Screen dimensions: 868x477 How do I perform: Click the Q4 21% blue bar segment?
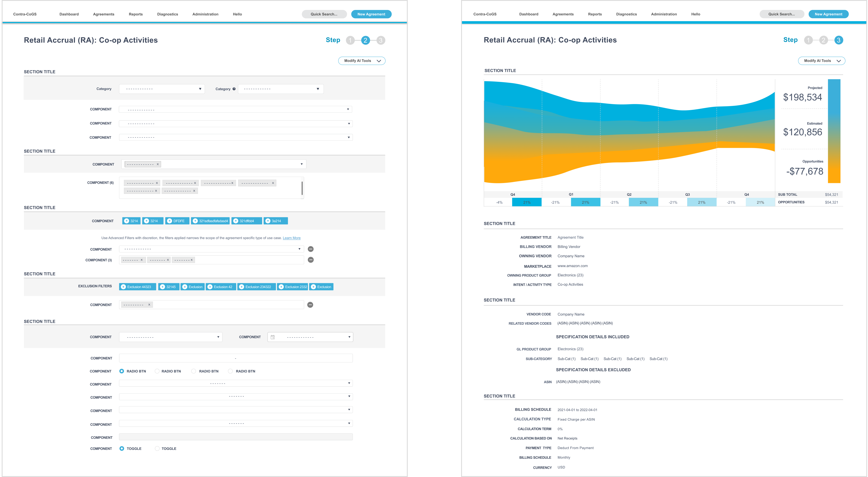pos(527,202)
